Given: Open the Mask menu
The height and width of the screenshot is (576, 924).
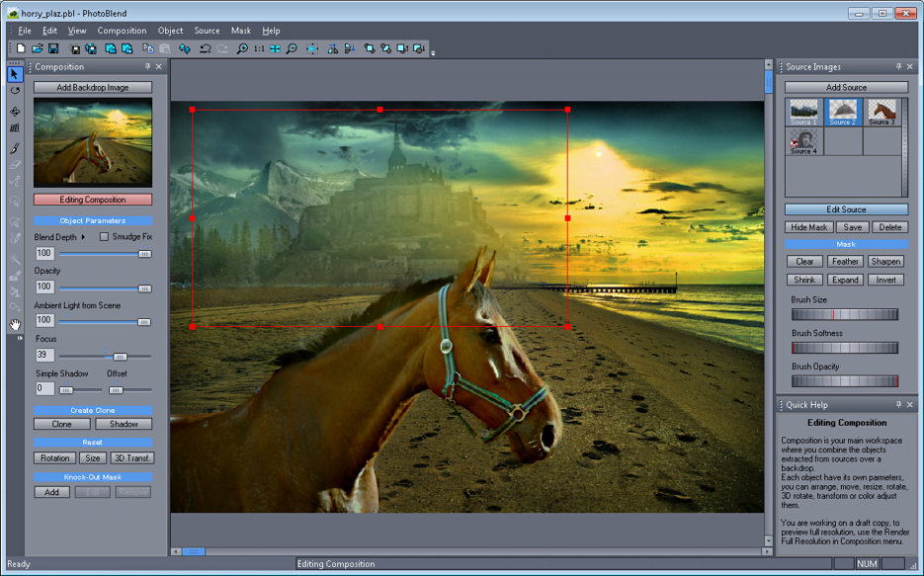Looking at the screenshot, I should coord(240,31).
